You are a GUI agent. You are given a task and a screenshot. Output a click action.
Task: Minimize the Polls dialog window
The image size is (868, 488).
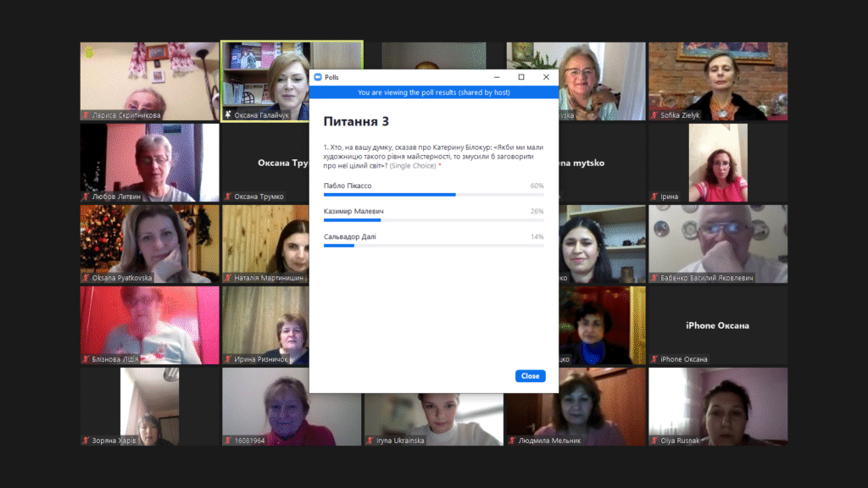(x=497, y=77)
